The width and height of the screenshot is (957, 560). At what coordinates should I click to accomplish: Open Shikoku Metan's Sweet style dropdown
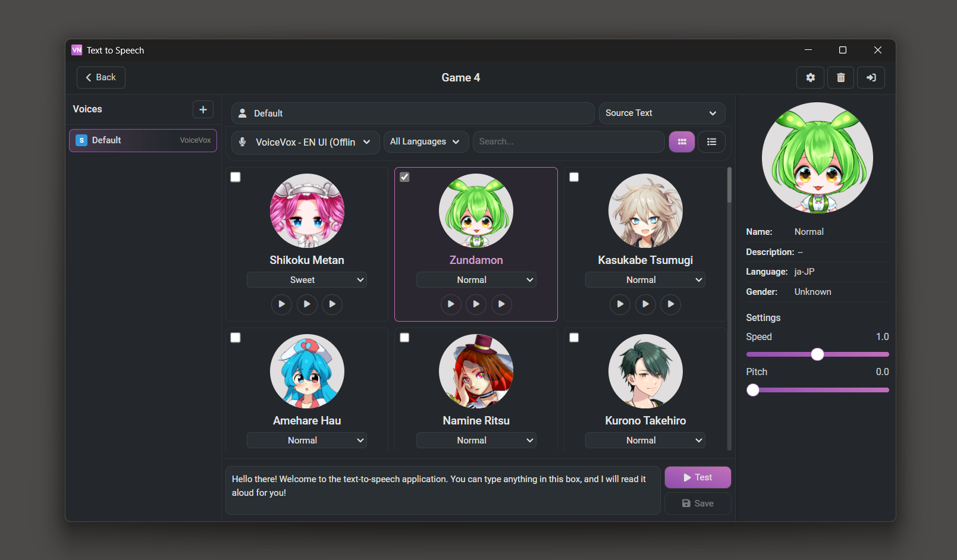(x=306, y=280)
